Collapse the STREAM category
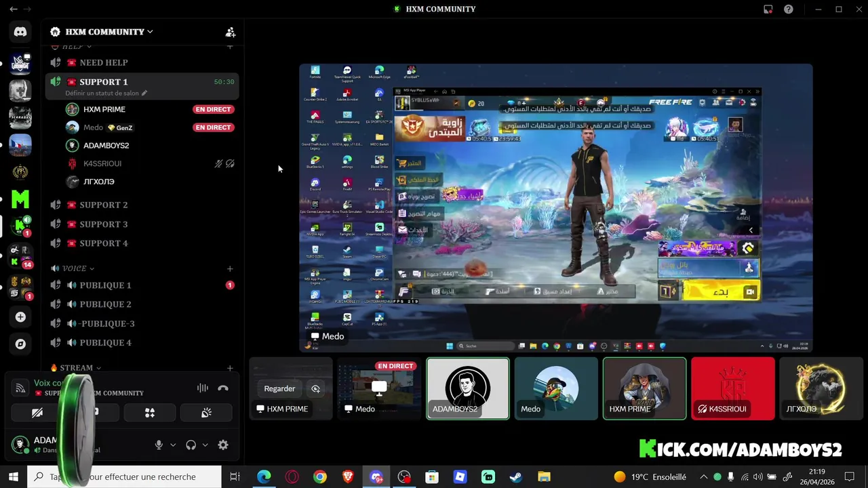 pyautogui.click(x=75, y=368)
